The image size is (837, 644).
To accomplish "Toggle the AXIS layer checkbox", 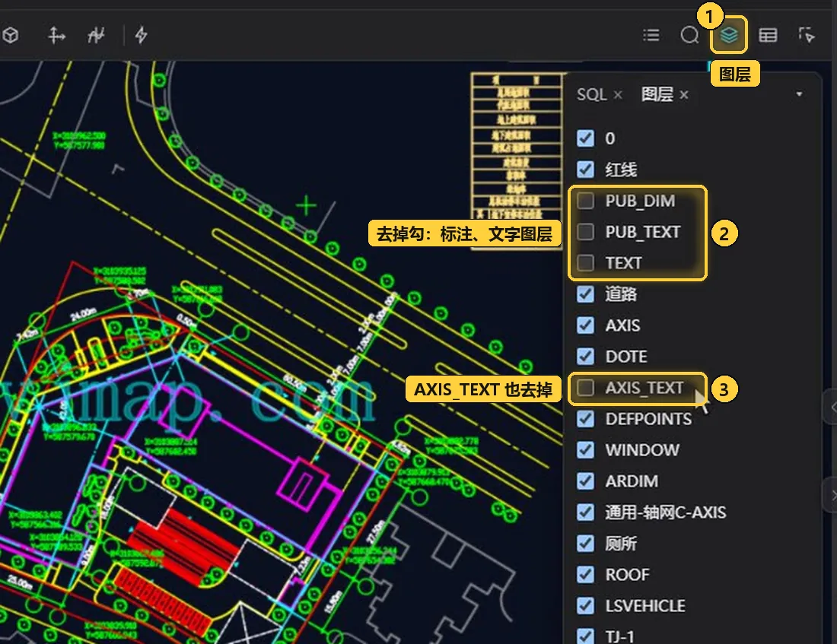I will (586, 325).
